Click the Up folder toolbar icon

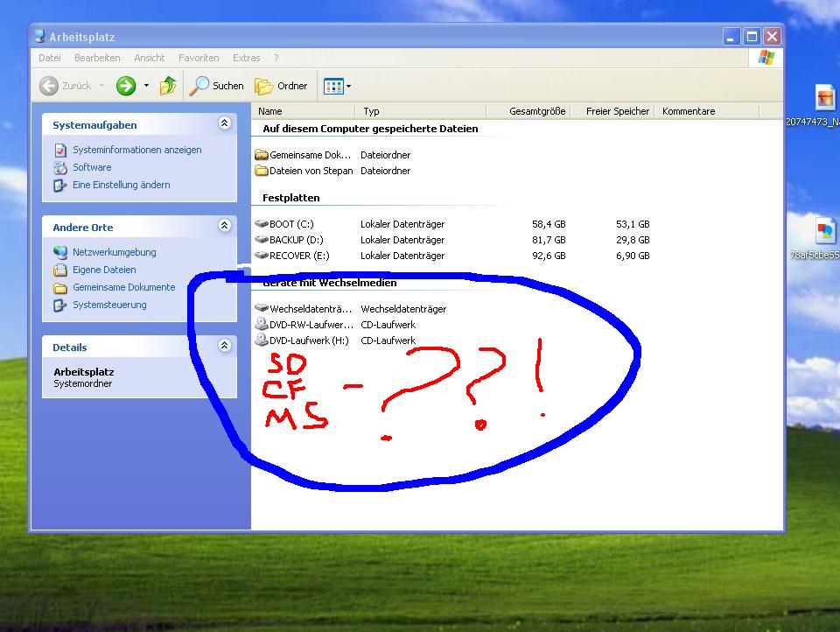tap(169, 86)
